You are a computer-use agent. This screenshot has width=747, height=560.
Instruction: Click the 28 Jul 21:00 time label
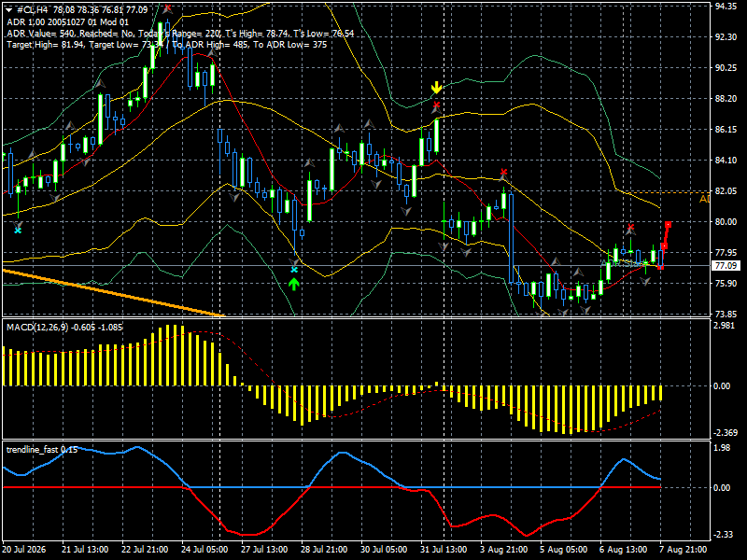pos(324,550)
